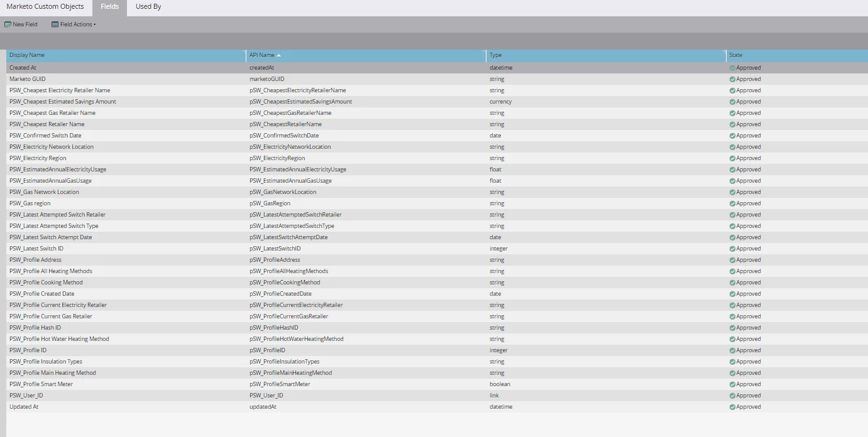The width and height of the screenshot is (868, 437).
Task: Select PSW_Gas Network Location display name
Action: (x=44, y=192)
